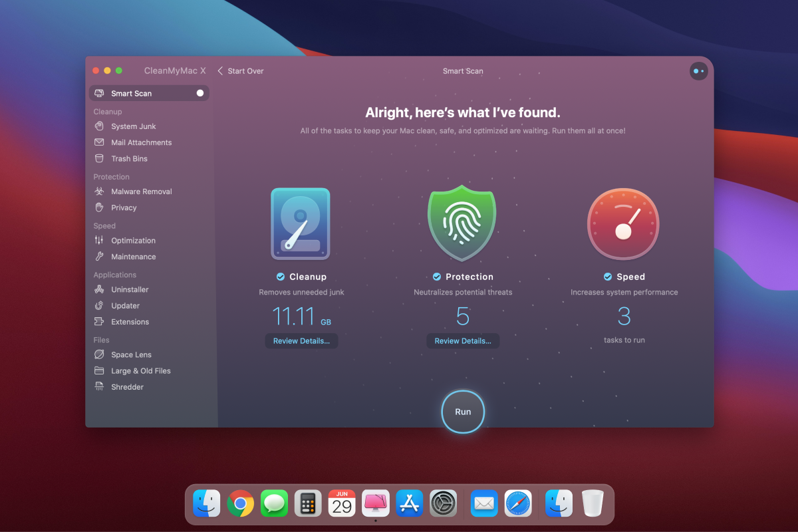Click the Speed gauge illustration
This screenshot has height=532, width=798.
(x=623, y=225)
